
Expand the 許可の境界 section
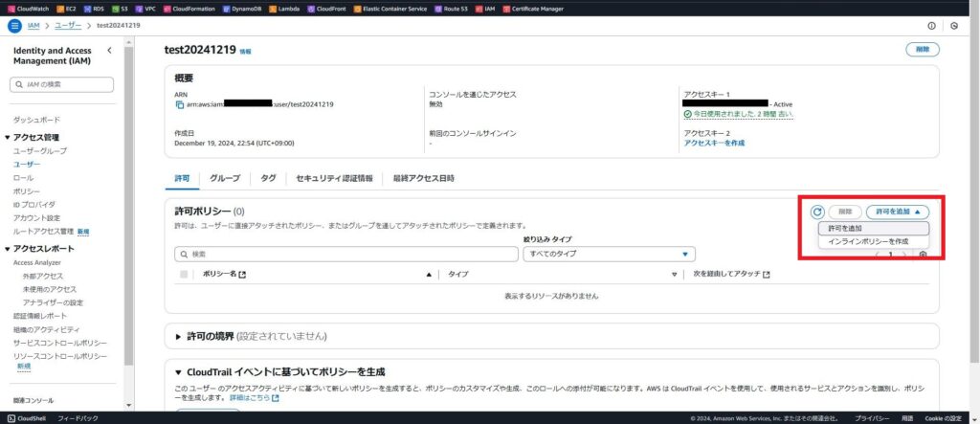point(179,337)
